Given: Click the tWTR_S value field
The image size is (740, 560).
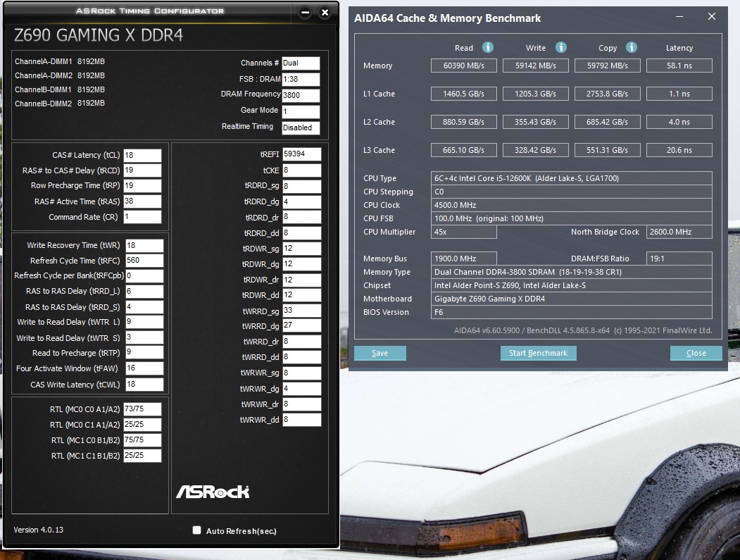Looking at the screenshot, I should [144, 337].
